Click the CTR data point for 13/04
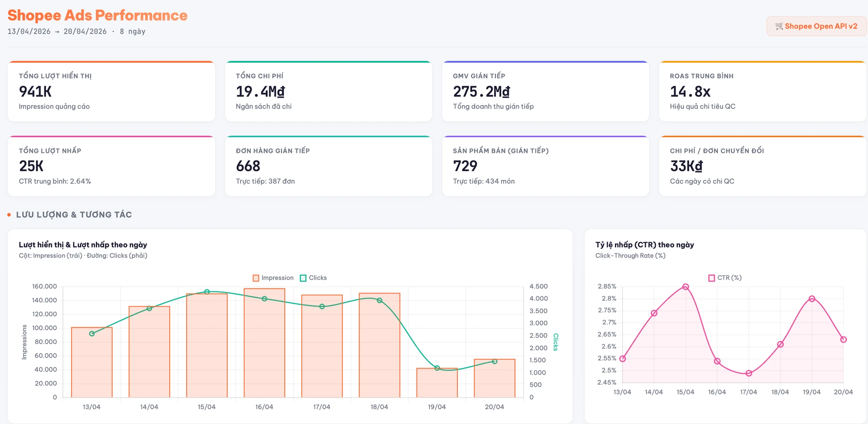 (622, 359)
